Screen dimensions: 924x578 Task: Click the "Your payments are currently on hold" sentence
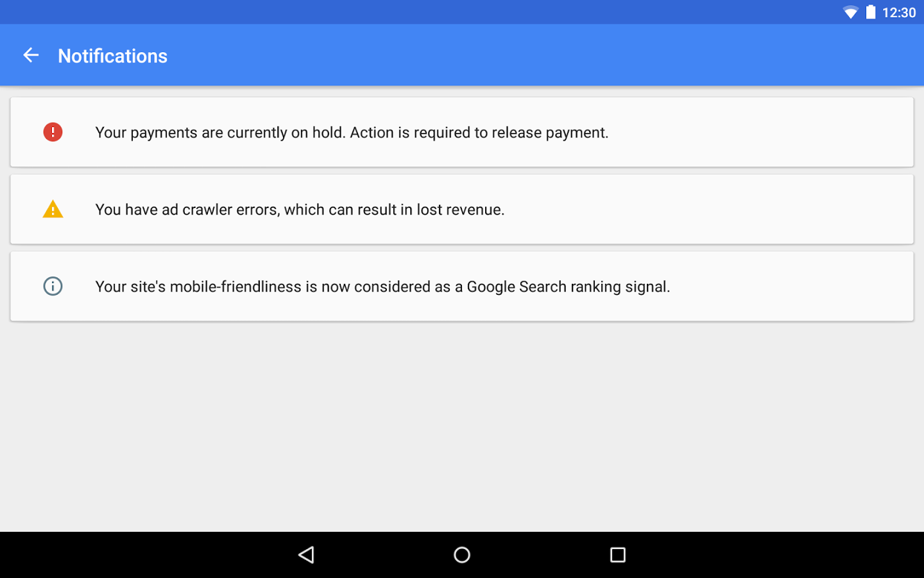pyautogui.click(x=221, y=133)
